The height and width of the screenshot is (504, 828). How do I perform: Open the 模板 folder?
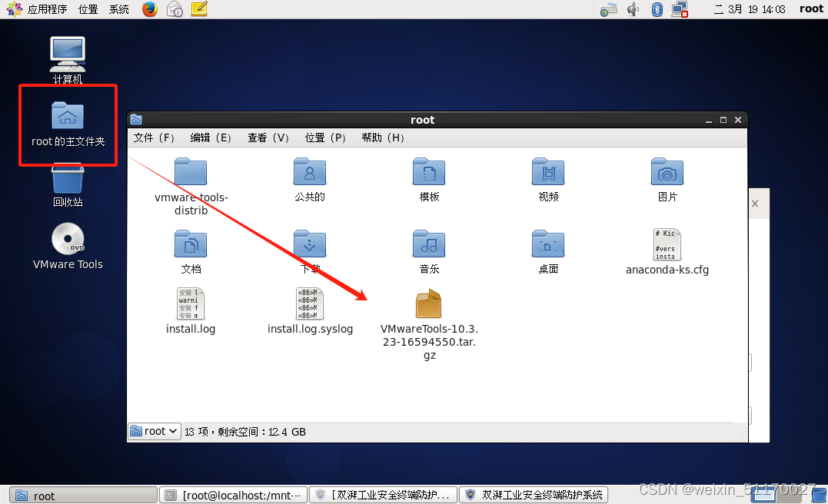429,172
